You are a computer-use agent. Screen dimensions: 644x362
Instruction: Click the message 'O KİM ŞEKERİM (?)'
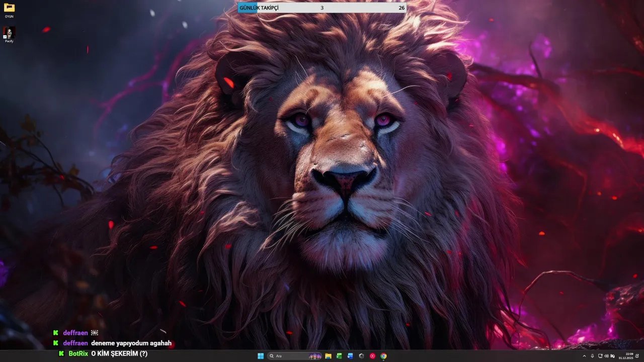tap(119, 353)
